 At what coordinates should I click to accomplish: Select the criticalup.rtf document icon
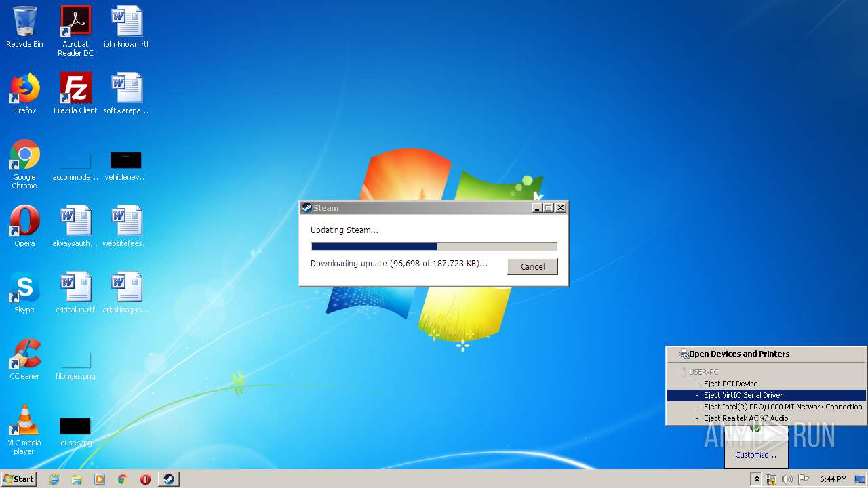click(75, 293)
